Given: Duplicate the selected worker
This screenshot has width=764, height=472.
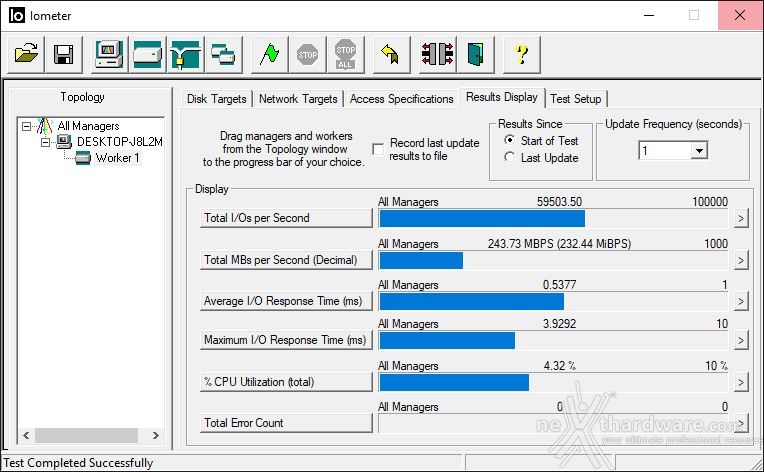Looking at the screenshot, I should [224, 54].
